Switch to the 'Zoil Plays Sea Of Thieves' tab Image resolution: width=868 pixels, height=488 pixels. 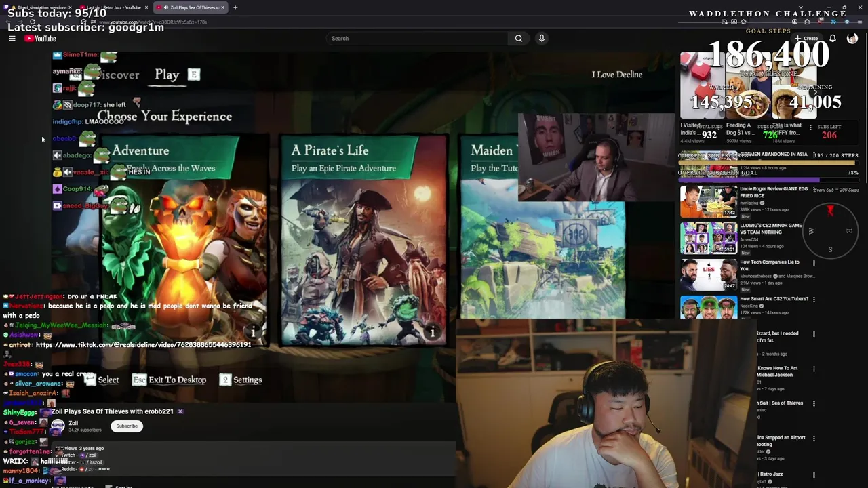(x=190, y=7)
